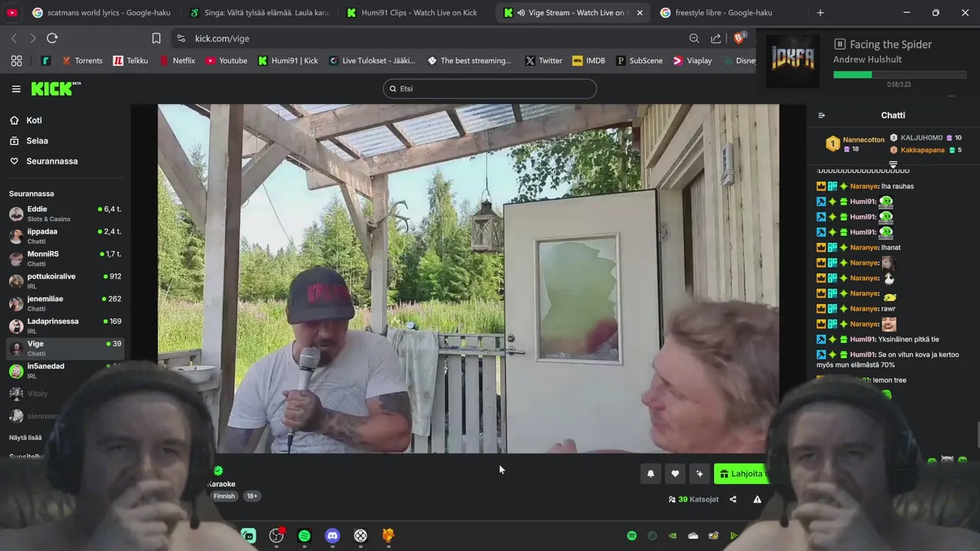Collapse the Chatti panel icon
The height and width of the screenshot is (551, 980).
[x=822, y=116]
